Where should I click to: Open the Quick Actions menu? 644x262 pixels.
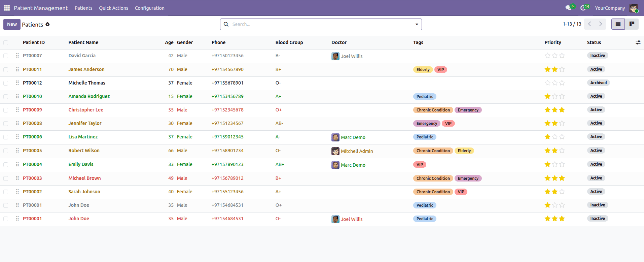coord(113,8)
